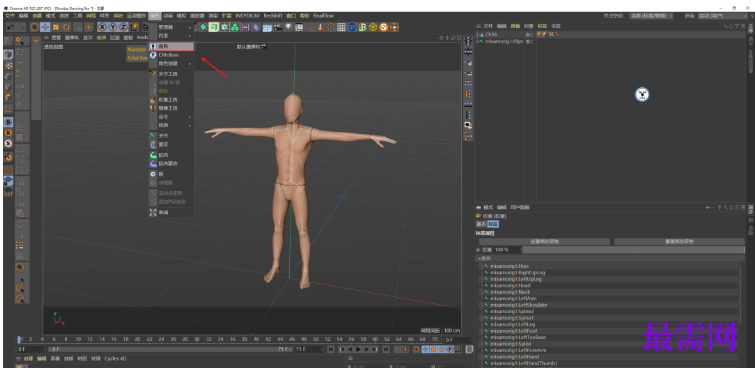Adjust the 权重 slider bar
This screenshot has width=755, height=368.
[x=633, y=250]
